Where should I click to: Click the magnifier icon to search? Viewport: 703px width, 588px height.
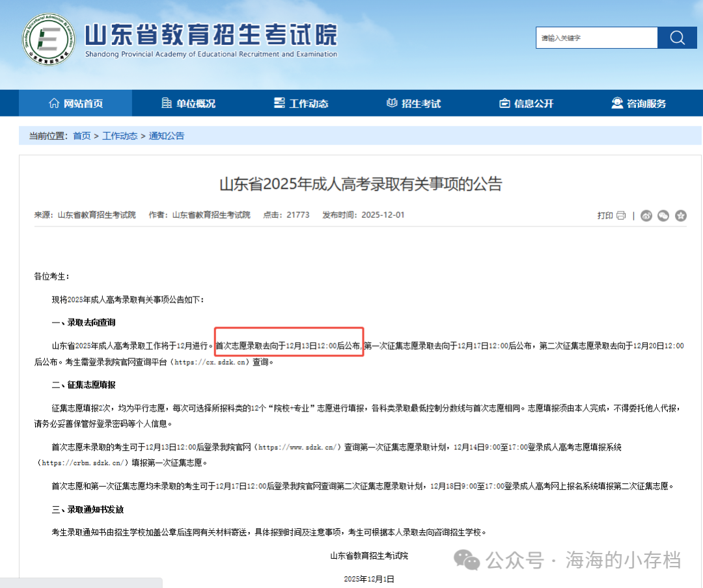677,37
